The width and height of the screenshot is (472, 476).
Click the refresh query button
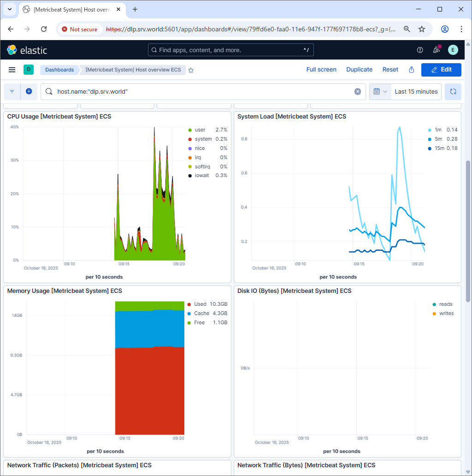tap(453, 92)
